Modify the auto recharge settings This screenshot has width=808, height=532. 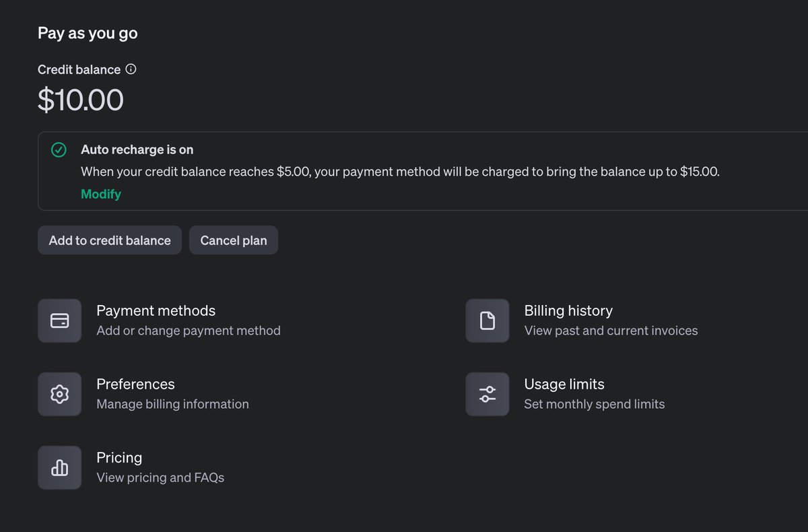101,194
